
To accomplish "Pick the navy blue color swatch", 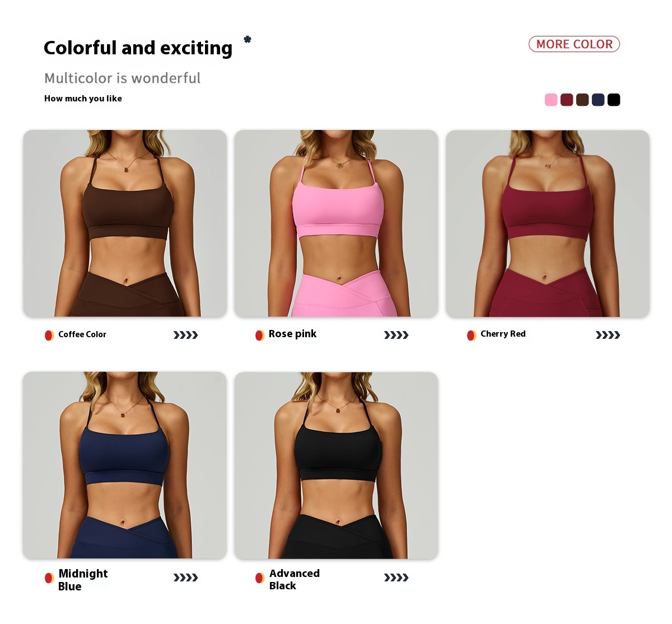I will (x=598, y=100).
